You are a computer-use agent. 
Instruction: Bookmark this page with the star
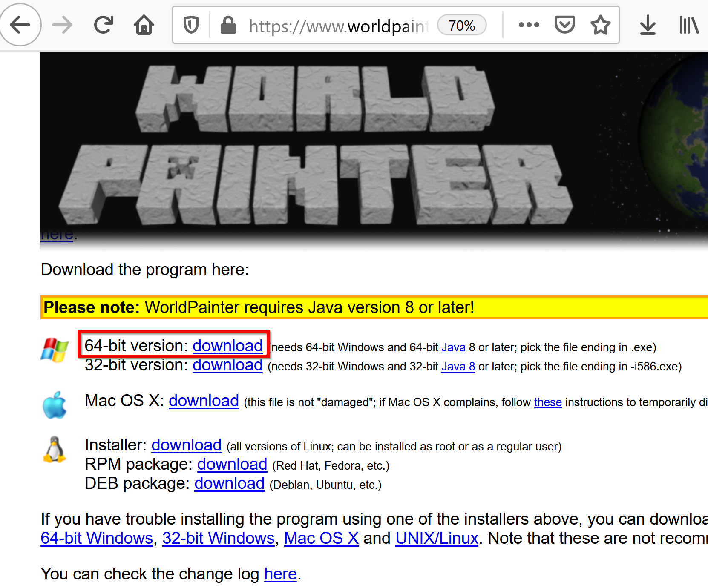[x=601, y=25]
